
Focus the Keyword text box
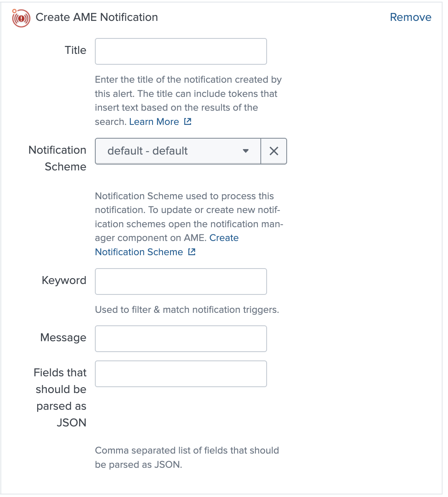point(181,281)
